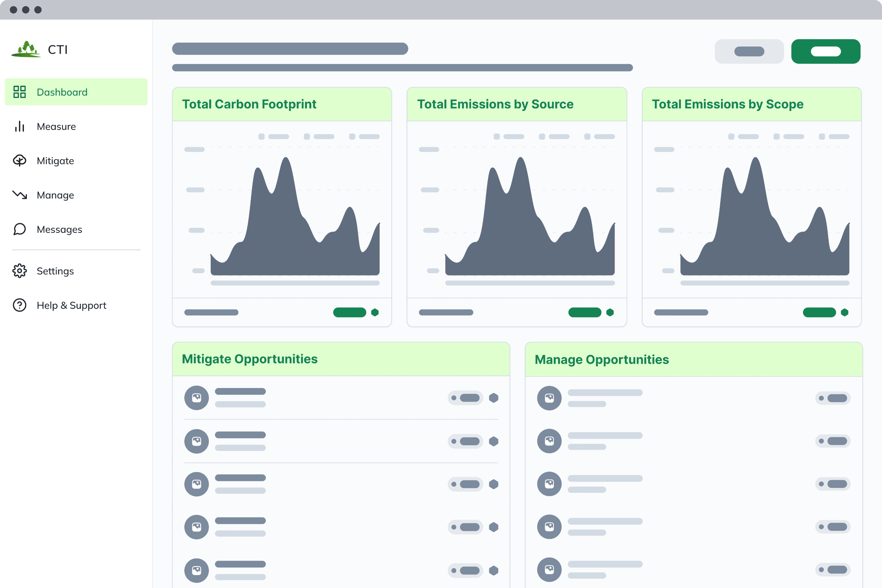Open Settings from the sidebar
The image size is (882, 588).
[x=55, y=271]
